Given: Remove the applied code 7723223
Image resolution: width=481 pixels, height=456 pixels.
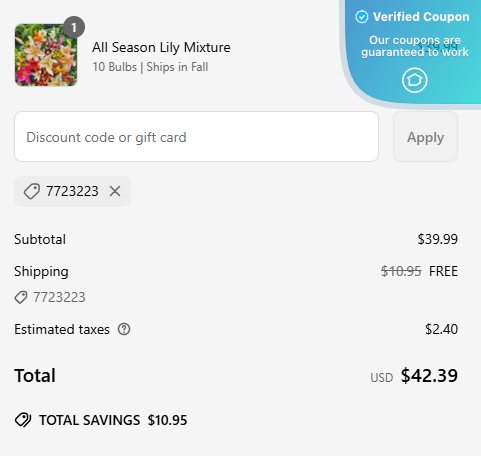Looking at the screenshot, I should pyautogui.click(x=115, y=191).
